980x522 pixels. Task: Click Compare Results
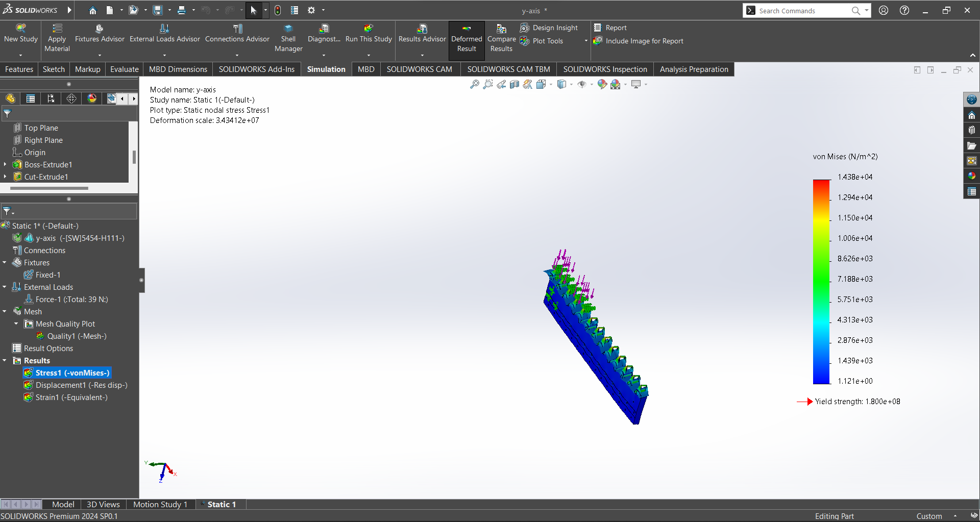pos(501,38)
